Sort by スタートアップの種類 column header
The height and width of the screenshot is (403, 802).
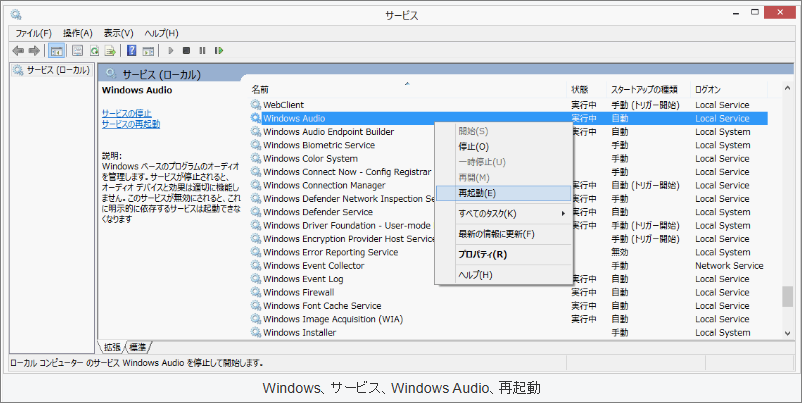click(648, 89)
